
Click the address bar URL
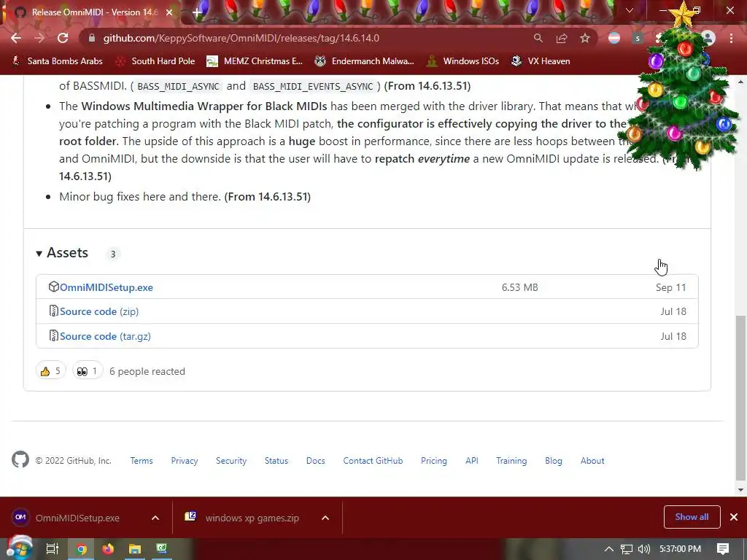tap(241, 38)
